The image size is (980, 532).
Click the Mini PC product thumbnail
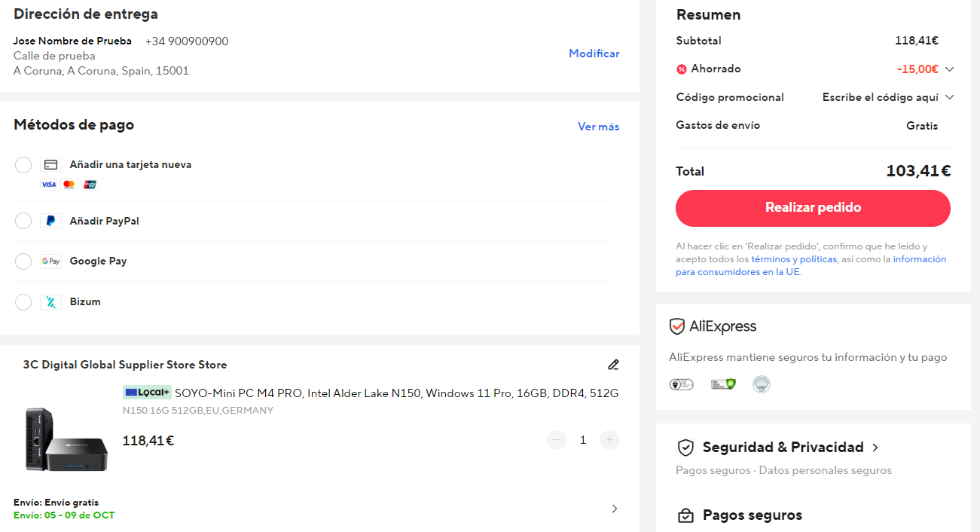pyautogui.click(x=66, y=439)
